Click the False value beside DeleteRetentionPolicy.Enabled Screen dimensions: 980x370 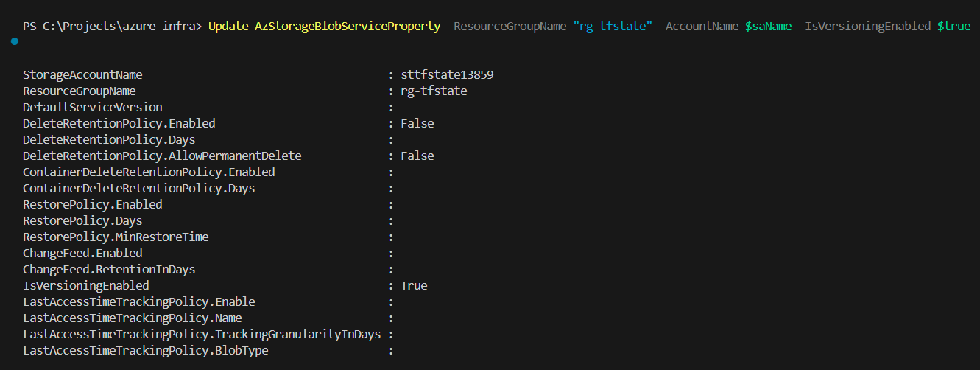click(417, 124)
